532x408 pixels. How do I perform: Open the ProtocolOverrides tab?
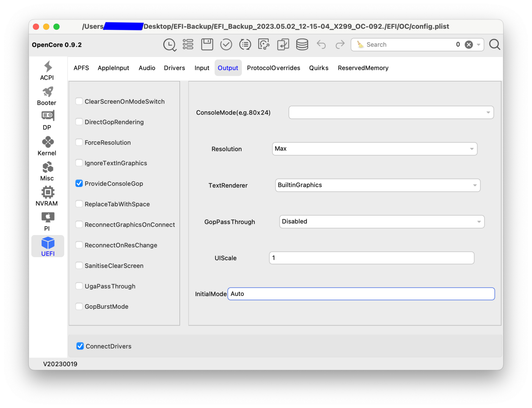[x=274, y=68]
